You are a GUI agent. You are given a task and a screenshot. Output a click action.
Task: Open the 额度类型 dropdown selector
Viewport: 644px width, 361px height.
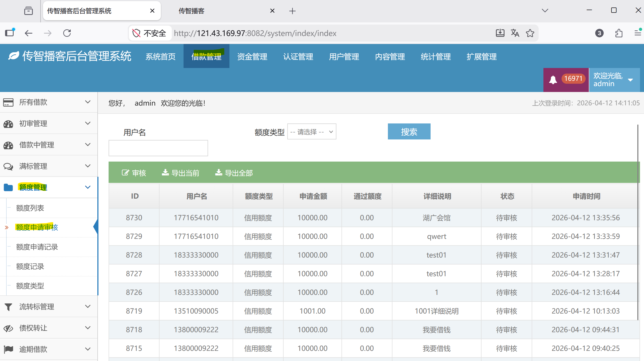pos(312,132)
